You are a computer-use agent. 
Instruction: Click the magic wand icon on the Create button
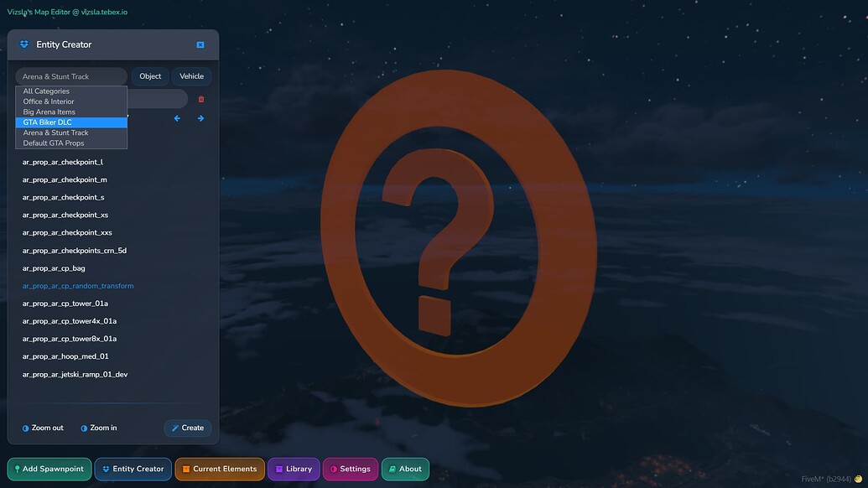(x=176, y=428)
